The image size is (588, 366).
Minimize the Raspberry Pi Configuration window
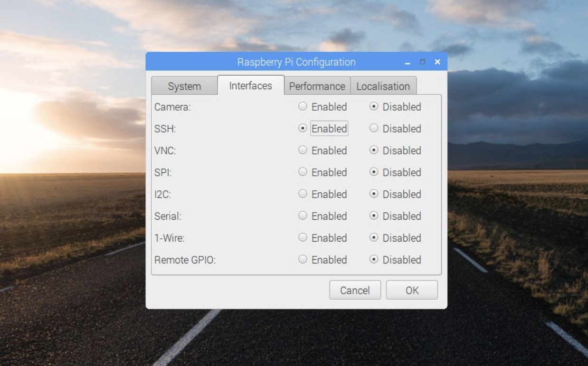pyautogui.click(x=408, y=62)
